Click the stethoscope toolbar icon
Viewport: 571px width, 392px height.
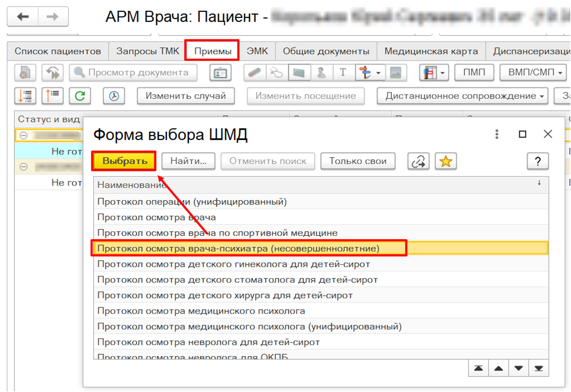276,73
